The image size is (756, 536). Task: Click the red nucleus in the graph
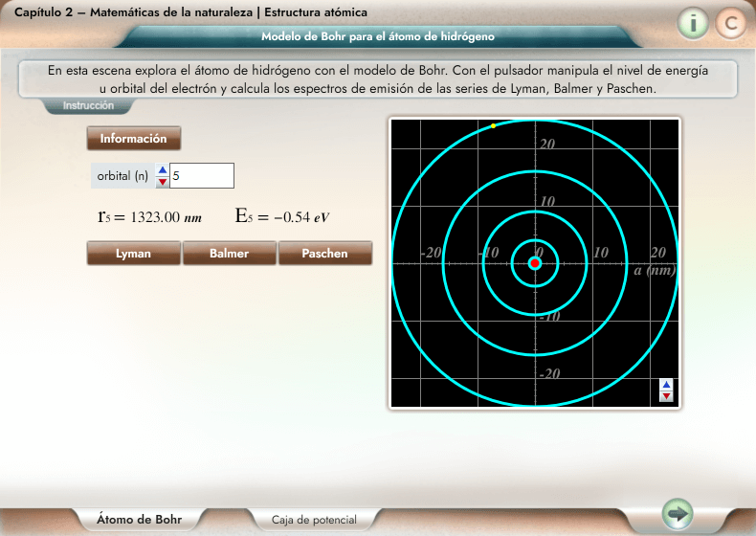535,263
